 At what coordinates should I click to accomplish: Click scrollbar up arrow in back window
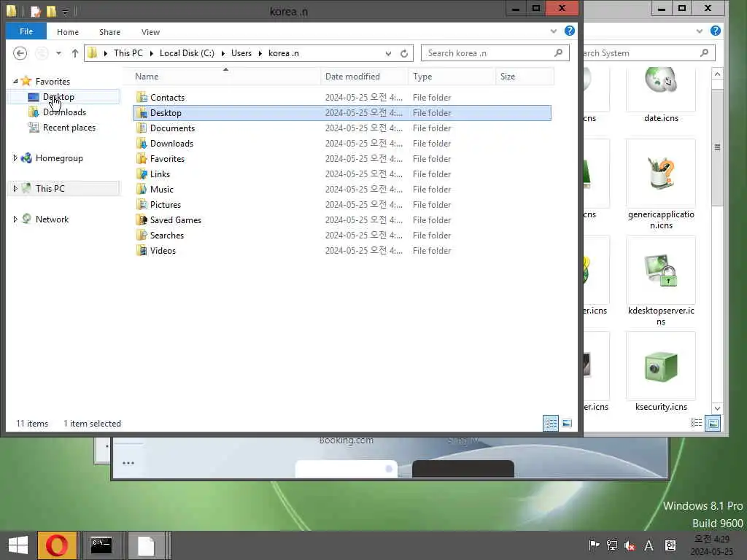717,74
